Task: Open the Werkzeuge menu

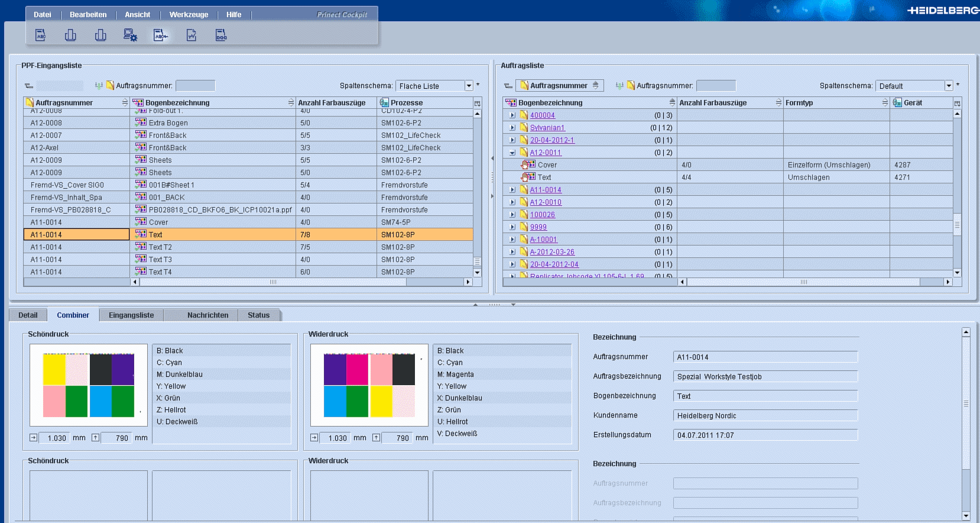Action: [189, 15]
